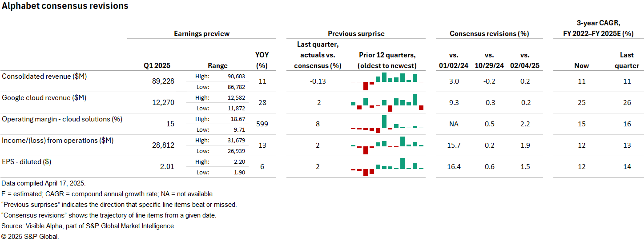Select the 2.01 EPS estimate cell
The image size is (644, 242).
(x=167, y=167)
